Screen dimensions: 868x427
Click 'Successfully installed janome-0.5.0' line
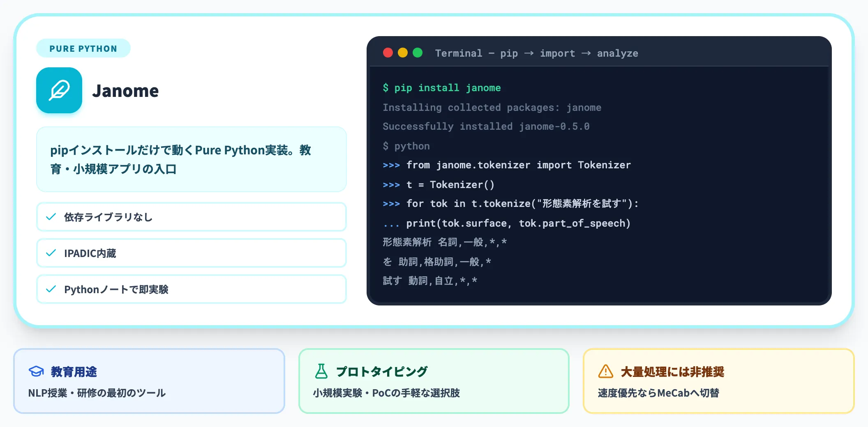coord(486,126)
